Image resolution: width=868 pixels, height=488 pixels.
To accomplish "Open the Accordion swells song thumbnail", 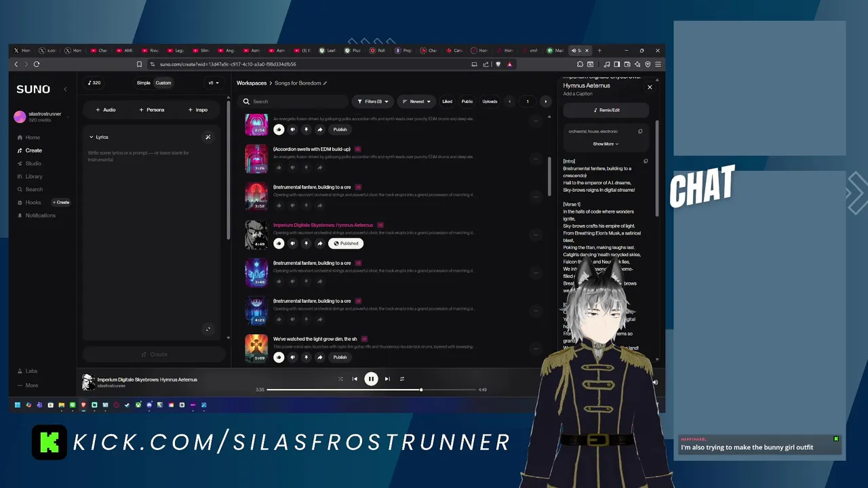I will 256,159.
